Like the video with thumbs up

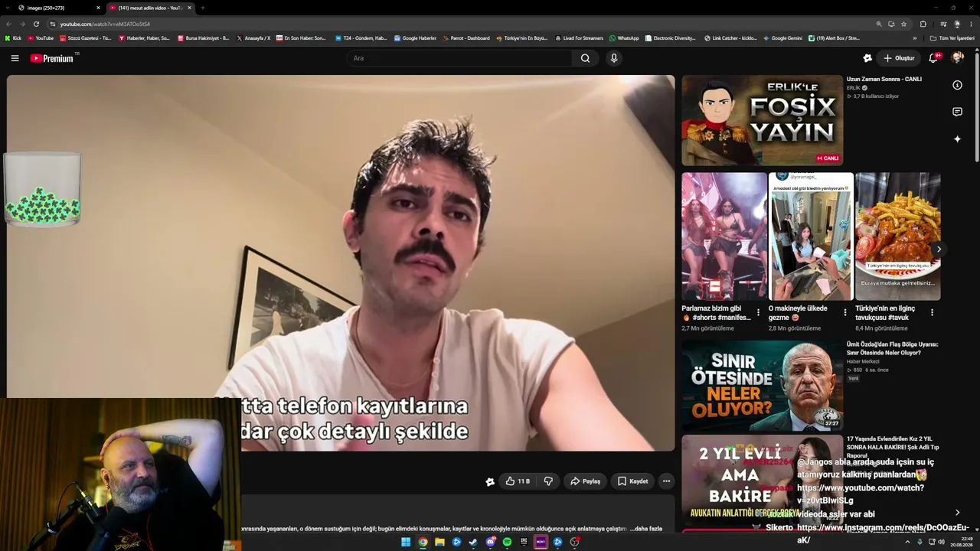(518, 481)
